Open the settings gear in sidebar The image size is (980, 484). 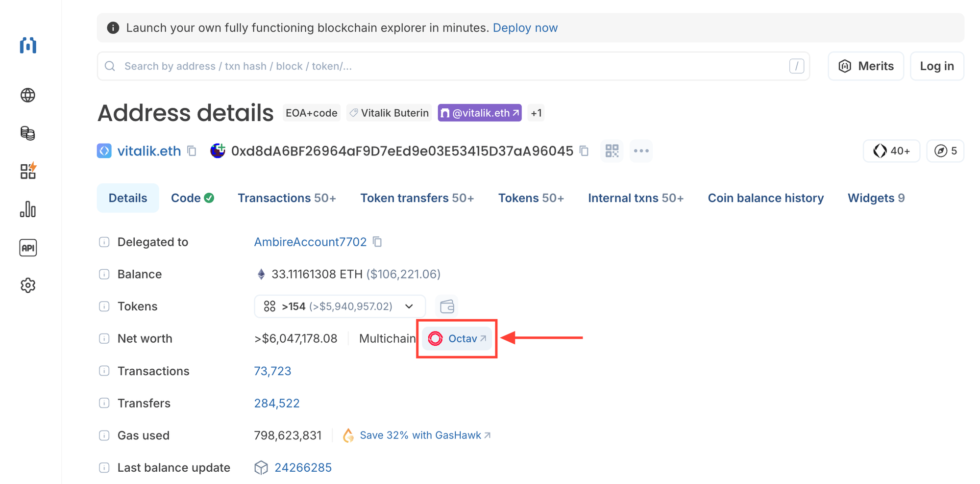(28, 285)
